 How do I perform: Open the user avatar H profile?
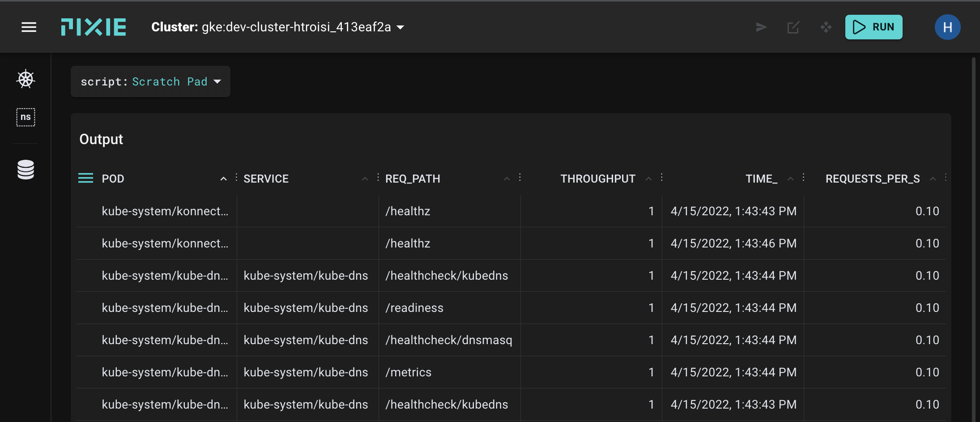coord(947,27)
